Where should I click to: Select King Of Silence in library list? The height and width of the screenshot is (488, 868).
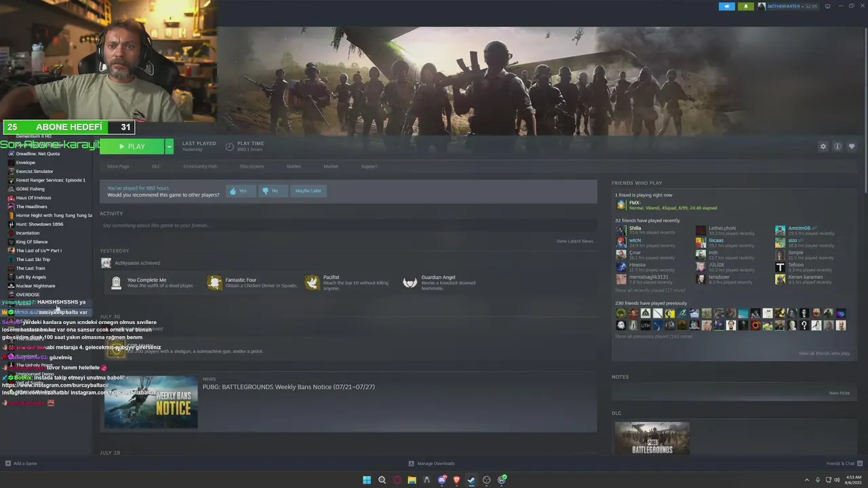point(32,242)
